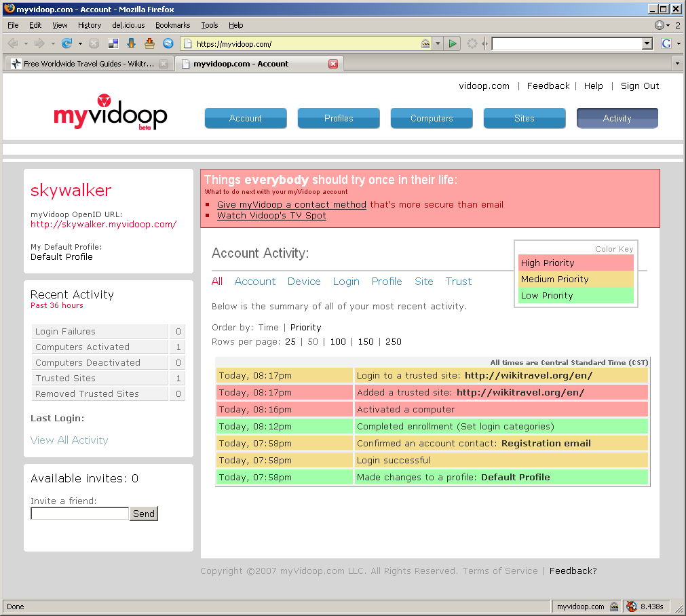Click the green Go arrow button

[453, 43]
